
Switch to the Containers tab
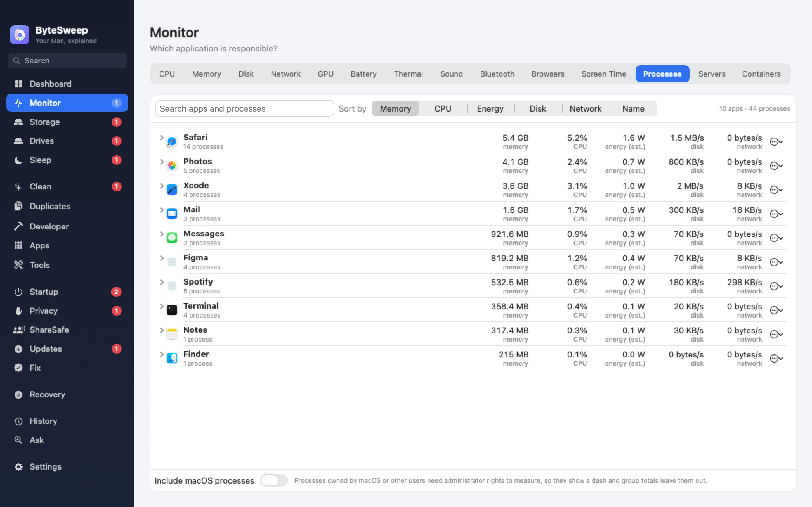(761, 74)
